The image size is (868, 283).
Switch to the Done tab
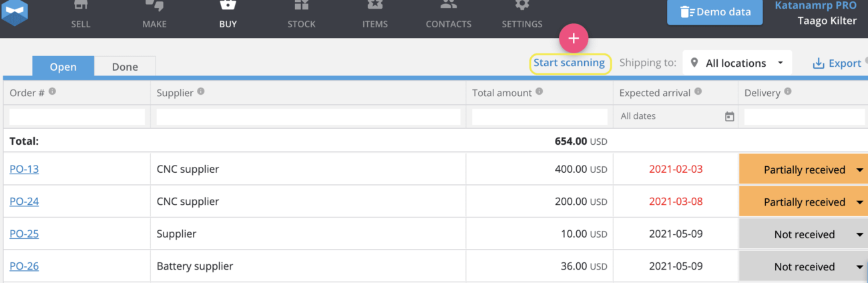tap(125, 67)
